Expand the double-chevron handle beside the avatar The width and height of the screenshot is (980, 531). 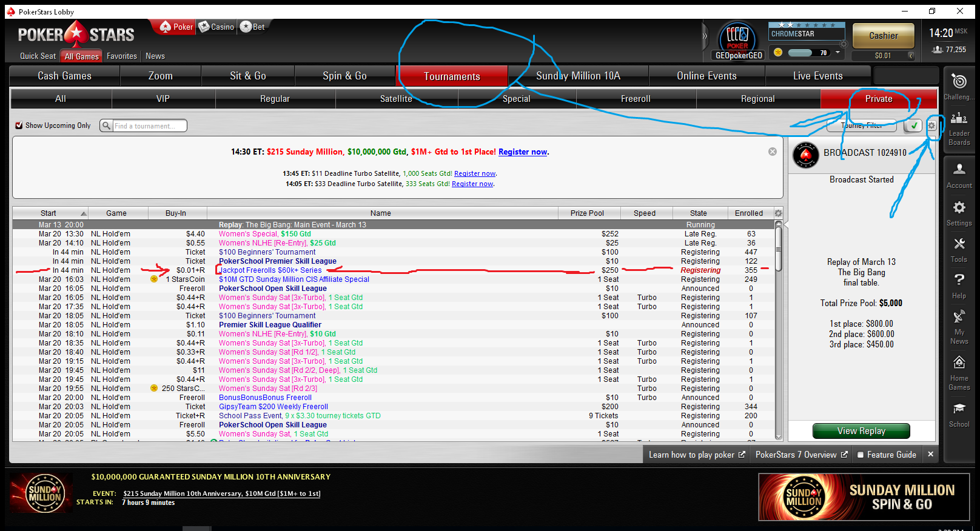705,36
